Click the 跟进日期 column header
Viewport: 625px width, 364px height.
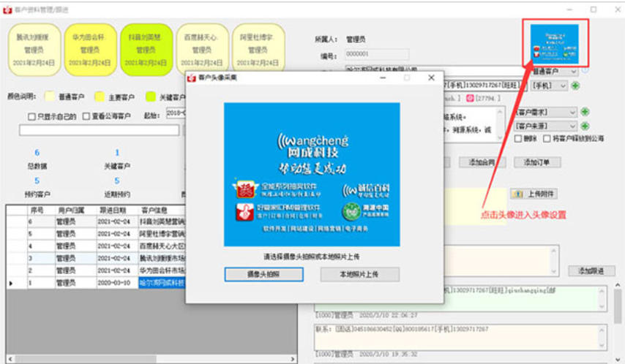coord(114,210)
